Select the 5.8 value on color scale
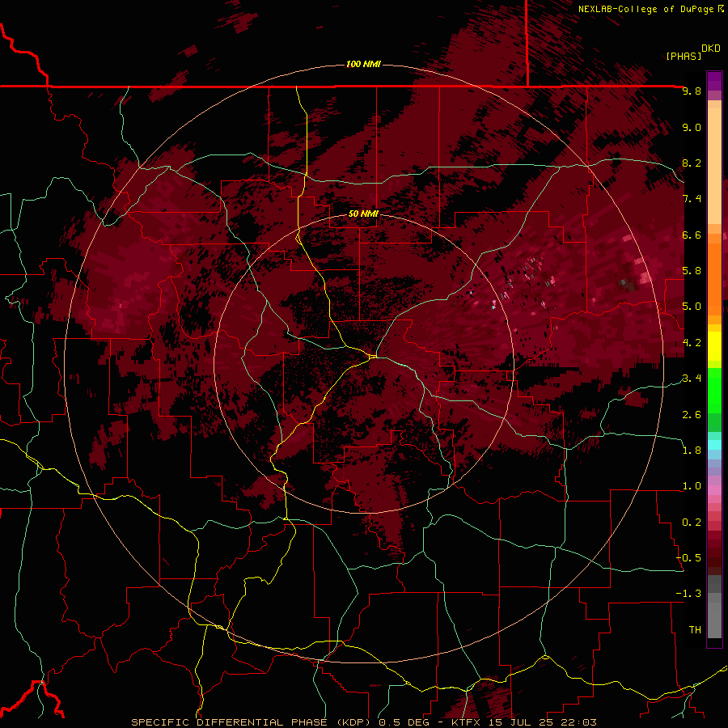 [692, 271]
